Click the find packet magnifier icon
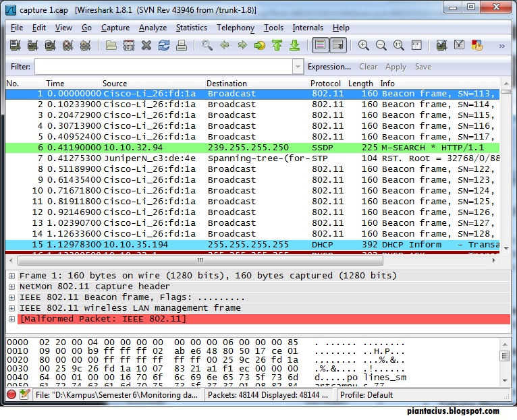 click(207, 45)
